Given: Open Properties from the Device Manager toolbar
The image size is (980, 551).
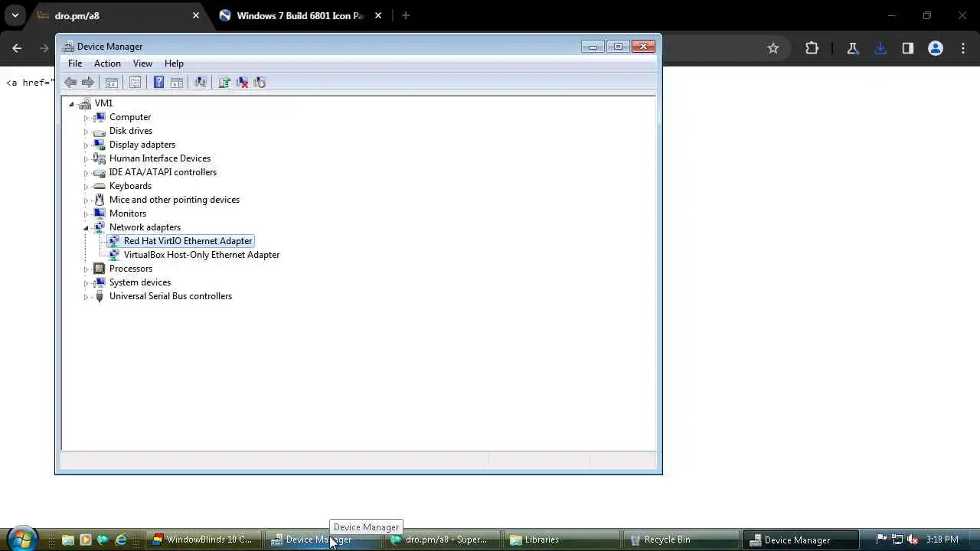Looking at the screenshot, I should coord(135,83).
